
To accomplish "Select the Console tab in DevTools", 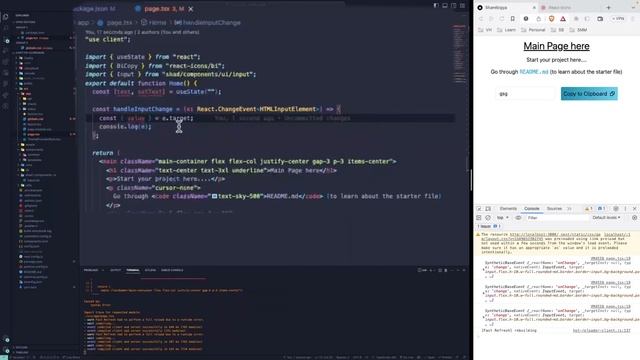I will [531, 209].
